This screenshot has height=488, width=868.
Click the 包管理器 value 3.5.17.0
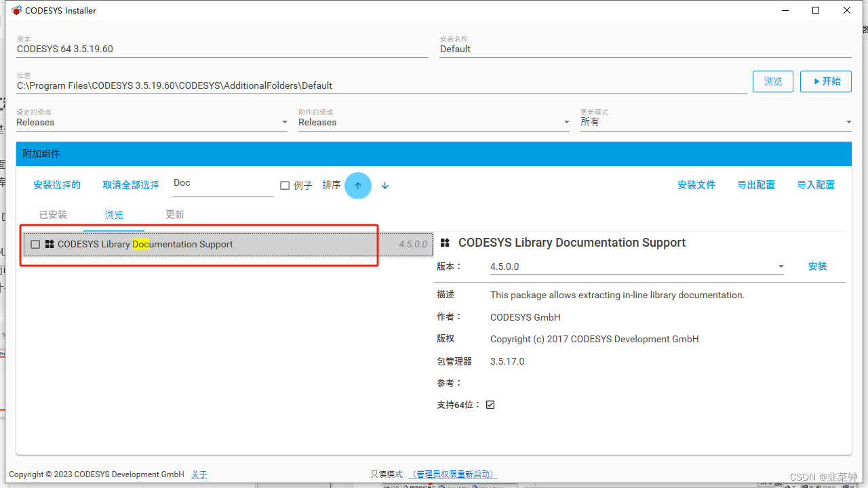tap(507, 361)
